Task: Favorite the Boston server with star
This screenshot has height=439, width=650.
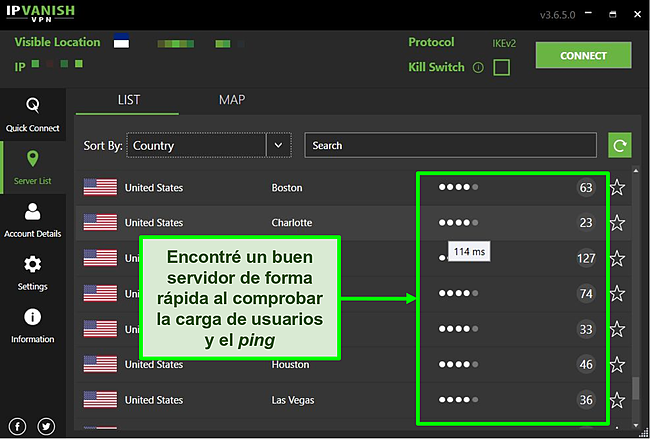Action: point(617,188)
